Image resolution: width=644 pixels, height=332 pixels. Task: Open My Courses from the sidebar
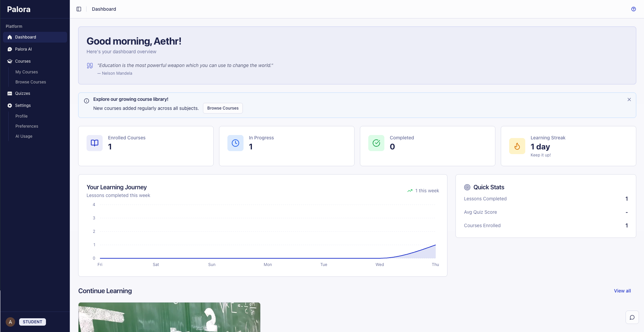(x=26, y=72)
